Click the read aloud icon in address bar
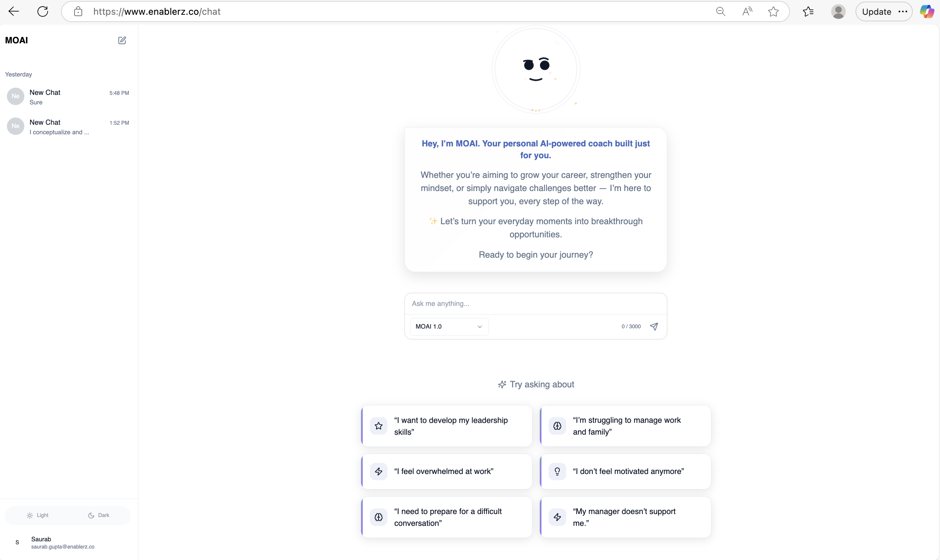 pos(746,12)
